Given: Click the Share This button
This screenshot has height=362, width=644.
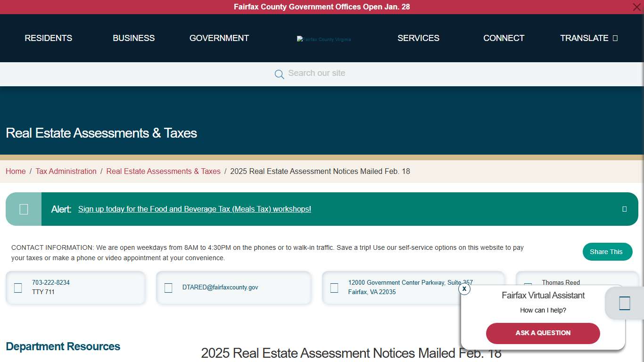Looking at the screenshot, I should tap(607, 252).
